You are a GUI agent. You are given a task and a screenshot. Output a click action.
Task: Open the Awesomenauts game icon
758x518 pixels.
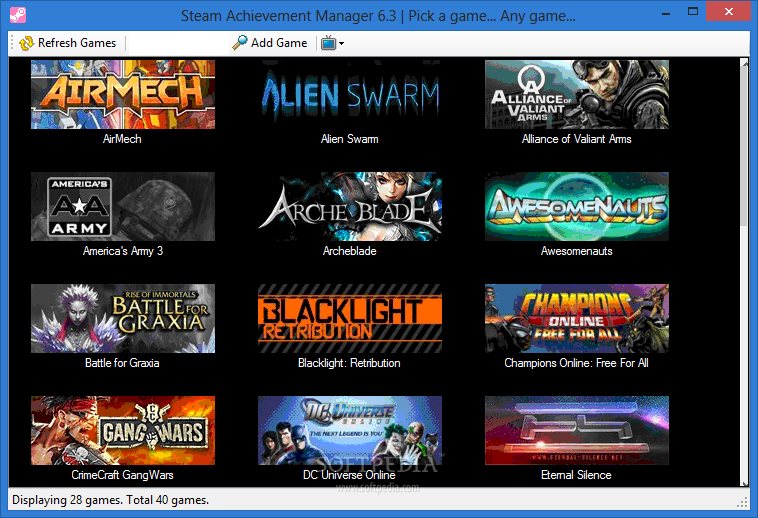(x=576, y=206)
